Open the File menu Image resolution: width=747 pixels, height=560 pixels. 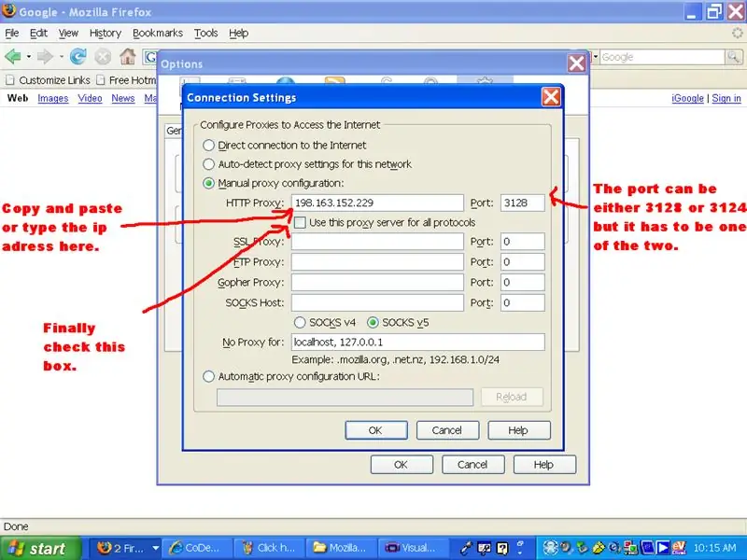[x=11, y=33]
